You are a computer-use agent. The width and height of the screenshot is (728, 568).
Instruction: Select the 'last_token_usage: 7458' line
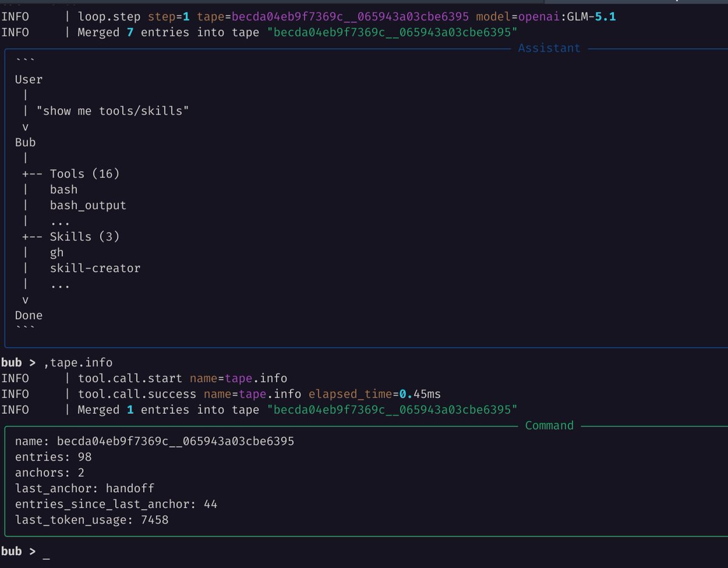click(x=92, y=520)
